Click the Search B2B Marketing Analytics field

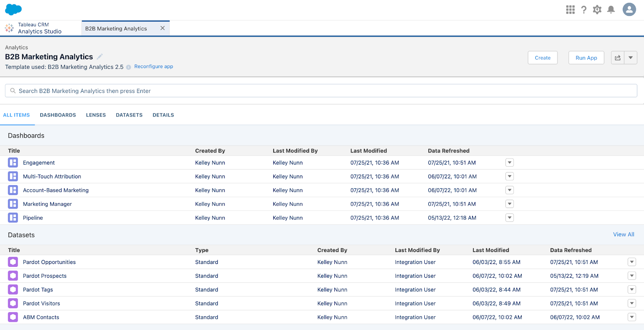pyautogui.click(x=322, y=91)
